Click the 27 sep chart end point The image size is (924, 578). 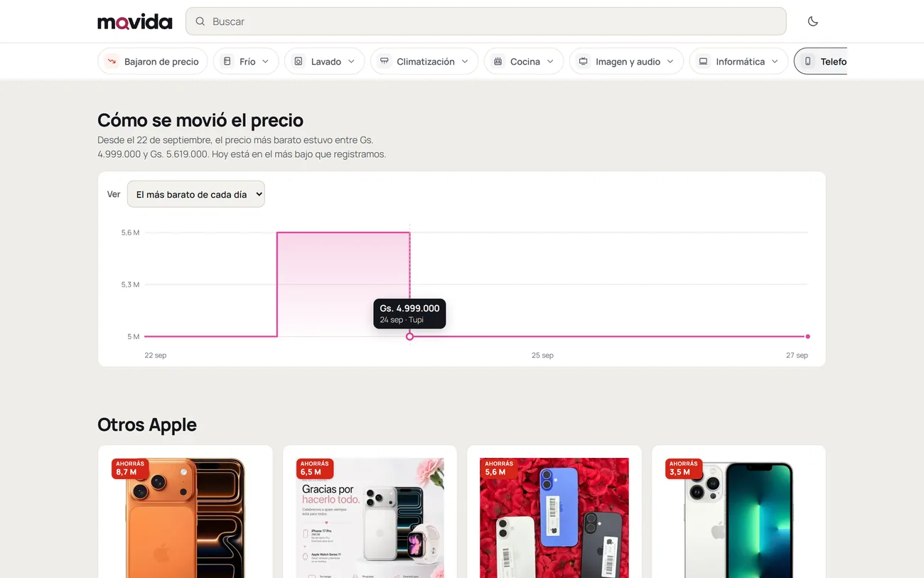pos(807,336)
